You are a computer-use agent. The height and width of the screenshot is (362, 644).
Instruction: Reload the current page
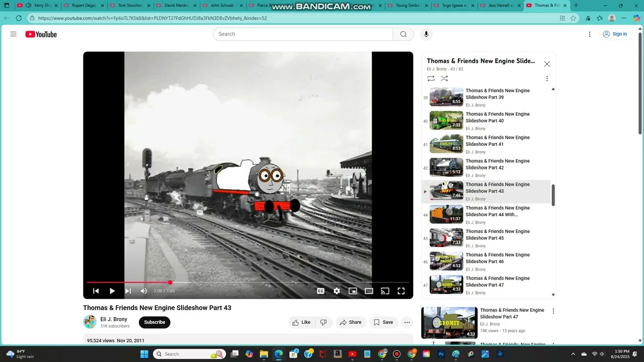click(x=19, y=18)
